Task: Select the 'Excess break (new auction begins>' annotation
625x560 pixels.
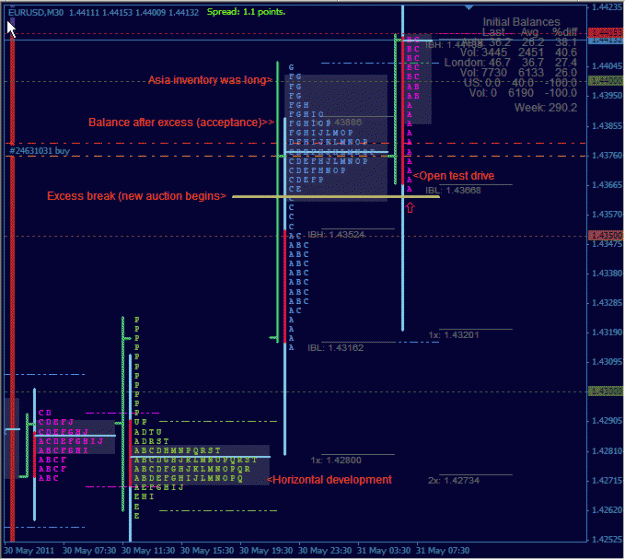Action: (136, 196)
